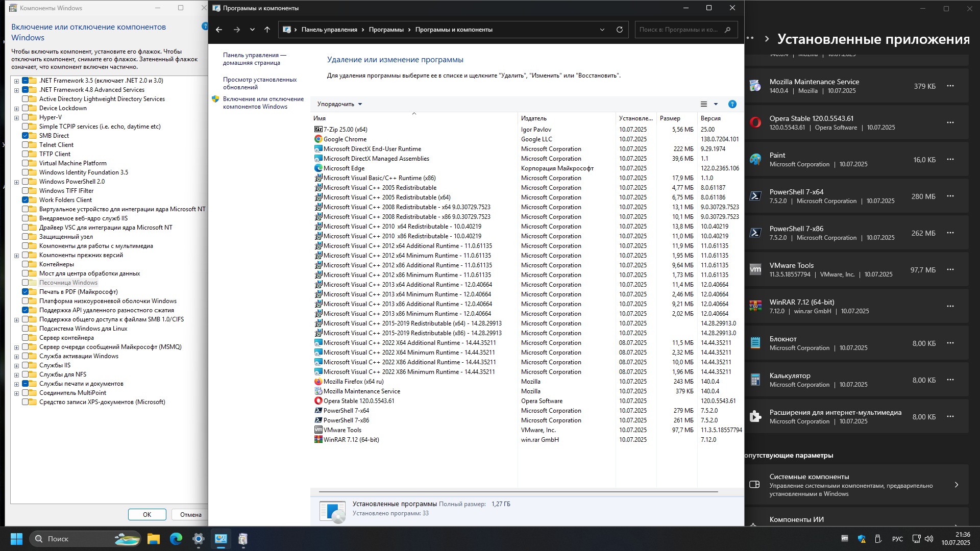980x551 pixels.
Task: Select the VMware Tools icon in programs list
Action: pyautogui.click(x=318, y=430)
